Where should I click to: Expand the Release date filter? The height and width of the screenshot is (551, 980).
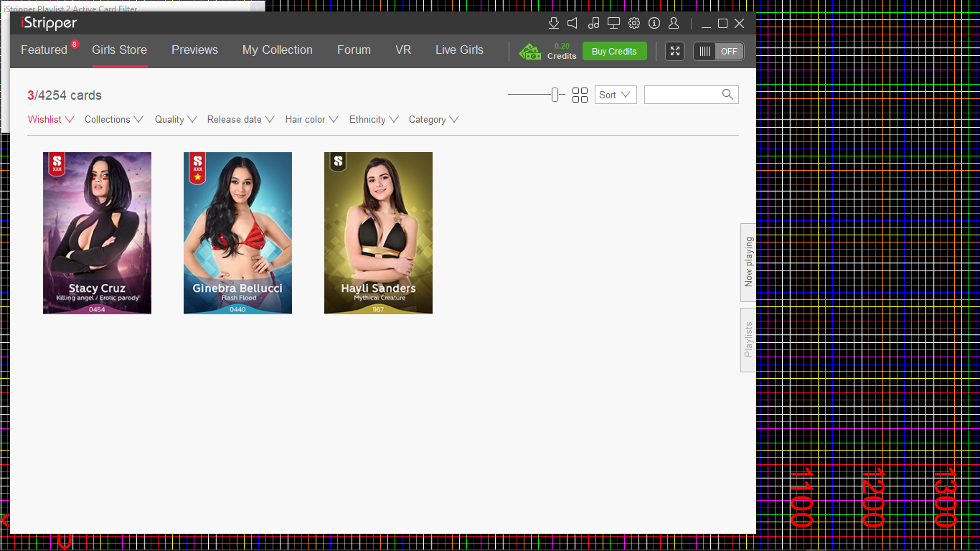coord(240,120)
